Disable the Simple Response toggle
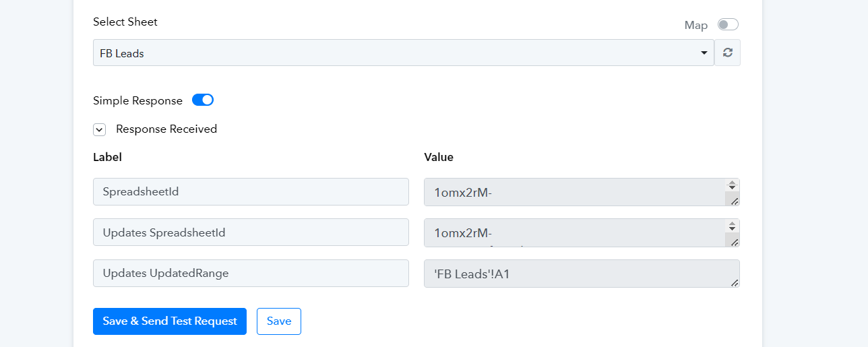Viewport: 868px width, 347px height. 203,100
